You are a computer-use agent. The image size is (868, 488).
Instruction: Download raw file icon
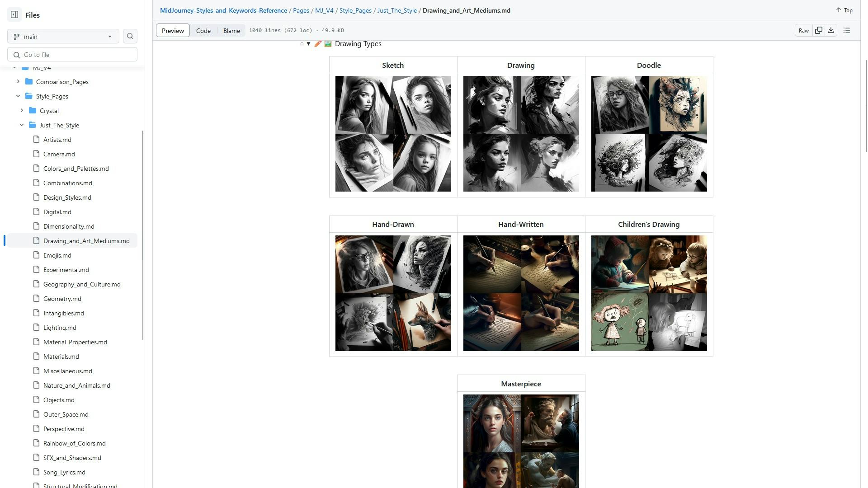click(x=831, y=31)
